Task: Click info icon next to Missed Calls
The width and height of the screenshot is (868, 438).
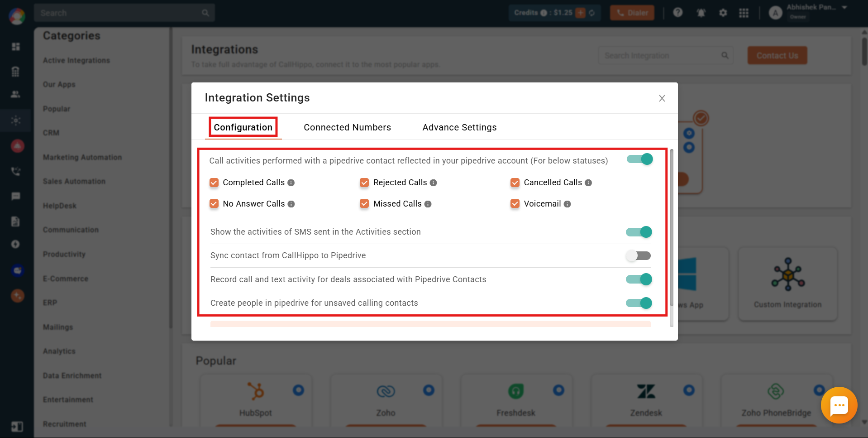Action: point(428,204)
